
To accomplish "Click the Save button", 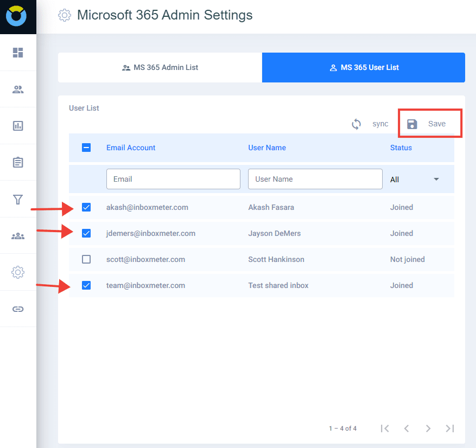I will pos(430,123).
